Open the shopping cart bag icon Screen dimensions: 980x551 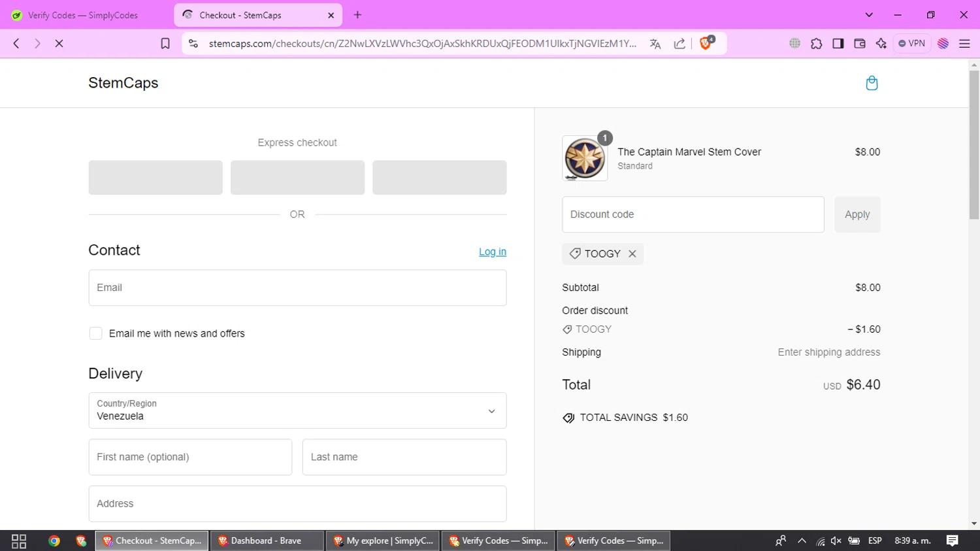[x=872, y=83]
